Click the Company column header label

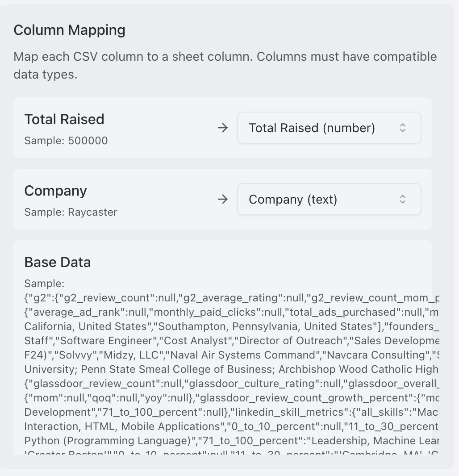55,190
